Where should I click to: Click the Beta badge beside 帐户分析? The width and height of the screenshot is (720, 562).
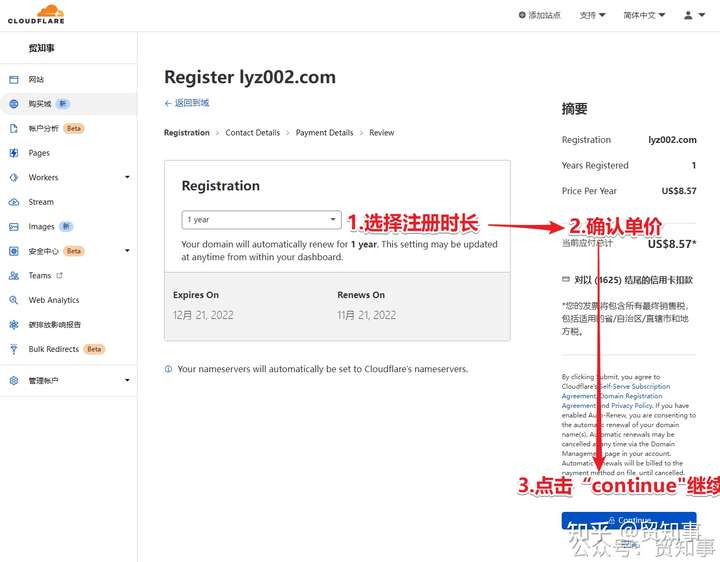[74, 129]
